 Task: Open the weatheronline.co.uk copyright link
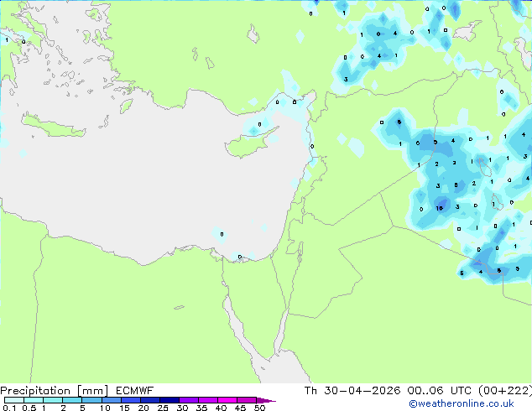coord(462,403)
